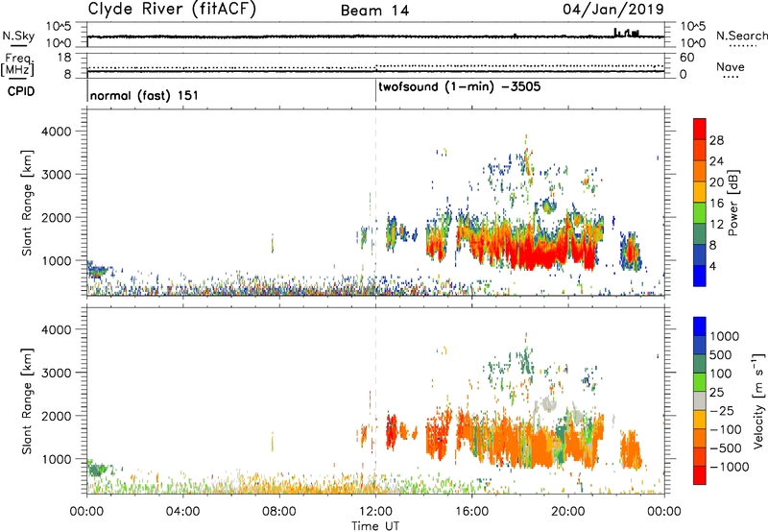768x532 pixels.
Task: Click the "4" label on Power color bar
Action: coord(713,266)
